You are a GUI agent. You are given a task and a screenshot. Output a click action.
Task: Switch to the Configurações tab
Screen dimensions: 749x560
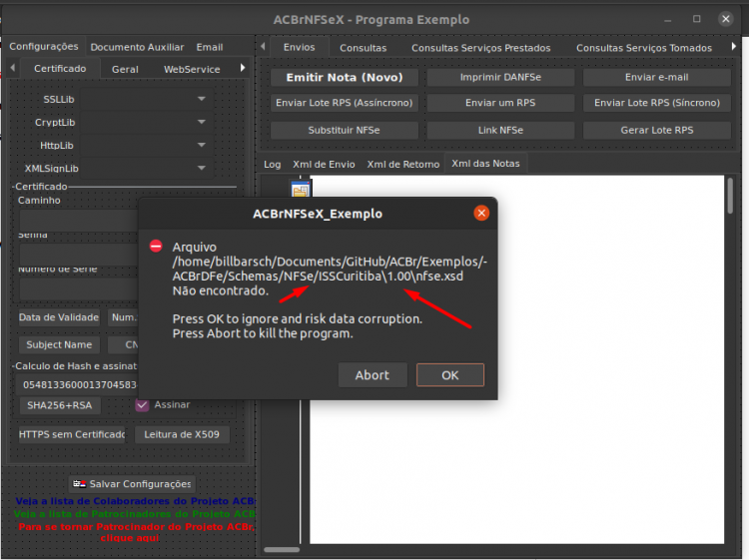pos(44,46)
